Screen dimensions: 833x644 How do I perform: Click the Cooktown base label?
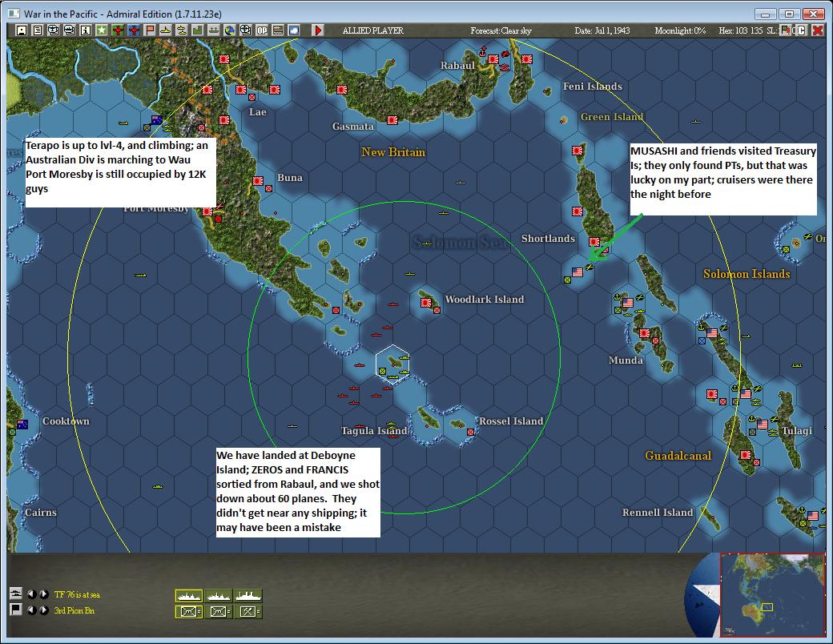(66, 421)
